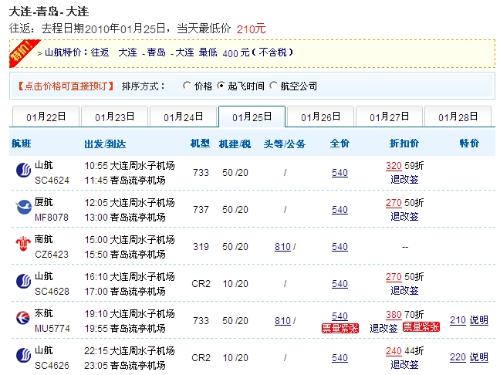Click the 全价 column header
Screen dimensions: 500x375
(340, 144)
